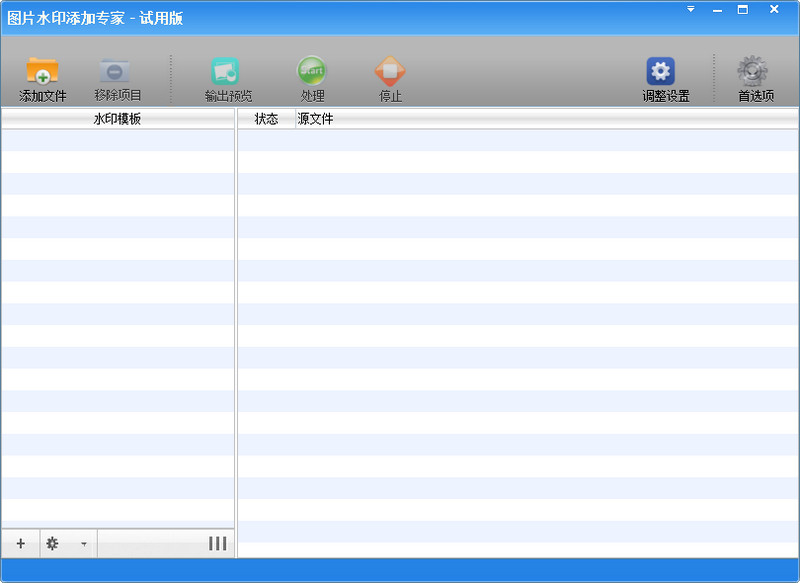The image size is (800, 583).
Task: Maximize the application window
Action: tap(743, 9)
